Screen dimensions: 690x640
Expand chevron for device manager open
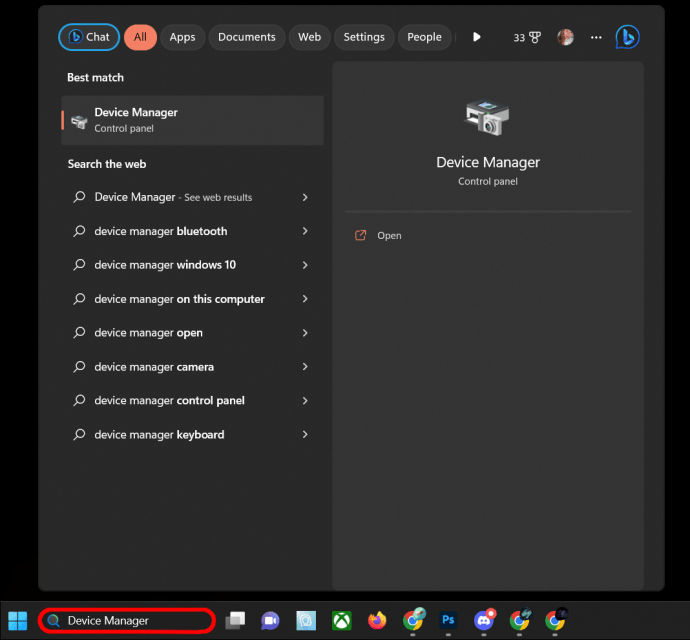click(305, 333)
